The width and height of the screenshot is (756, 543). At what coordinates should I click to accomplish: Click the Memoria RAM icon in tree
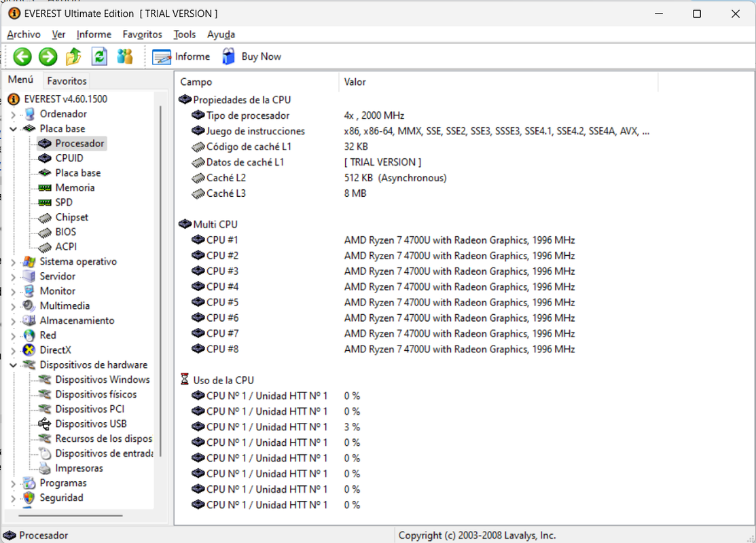(x=45, y=188)
